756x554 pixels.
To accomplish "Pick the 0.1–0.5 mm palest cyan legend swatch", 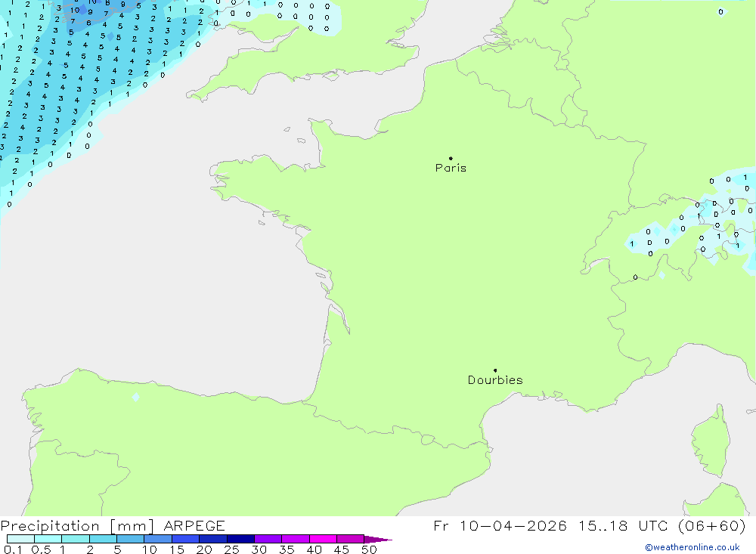I will click(20, 539).
